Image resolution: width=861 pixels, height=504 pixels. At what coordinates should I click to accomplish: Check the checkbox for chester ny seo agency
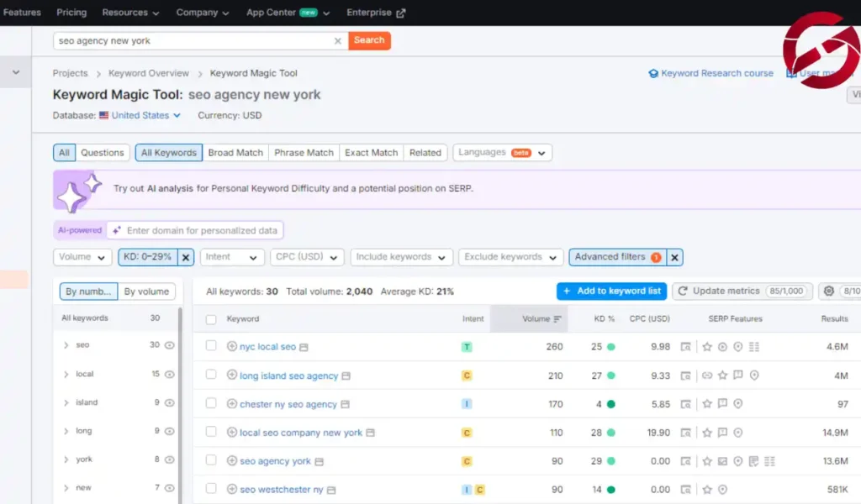[x=211, y=403]
